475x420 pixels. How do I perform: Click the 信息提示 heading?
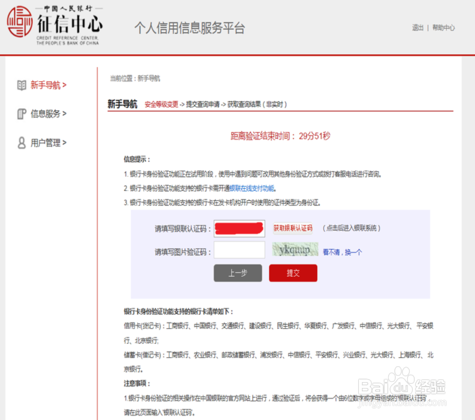[x=137, y=159]
